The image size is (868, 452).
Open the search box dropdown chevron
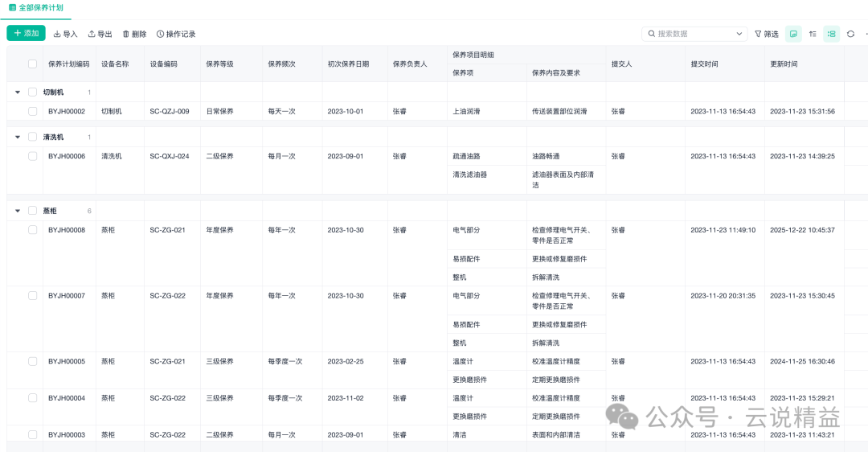tap(739, 34)
